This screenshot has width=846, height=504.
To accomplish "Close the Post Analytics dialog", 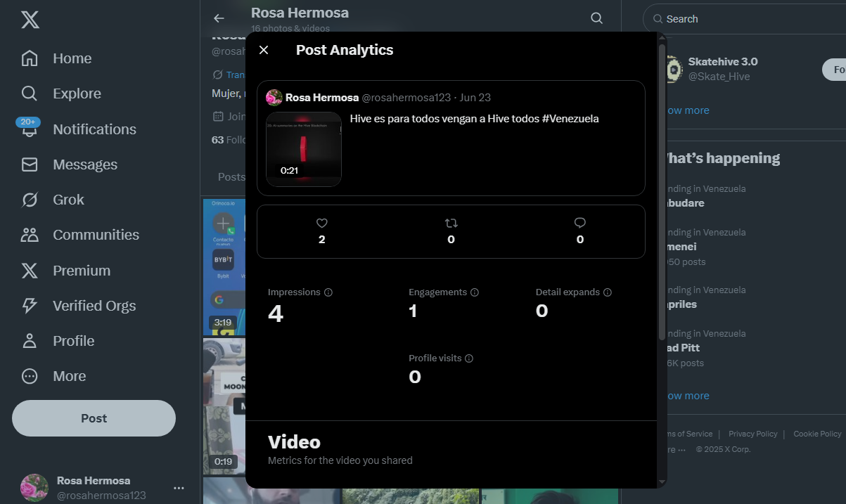I will pyautogui.click(x=264, y=50).
